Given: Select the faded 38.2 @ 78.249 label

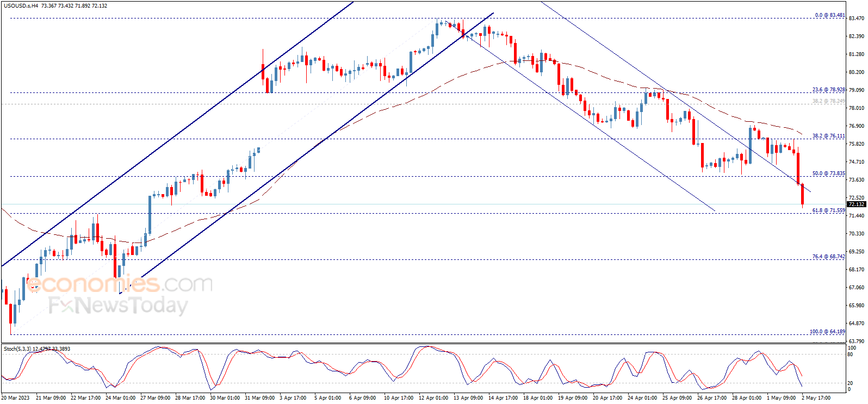Looking at the screenshot, I should tap(829, 101).
